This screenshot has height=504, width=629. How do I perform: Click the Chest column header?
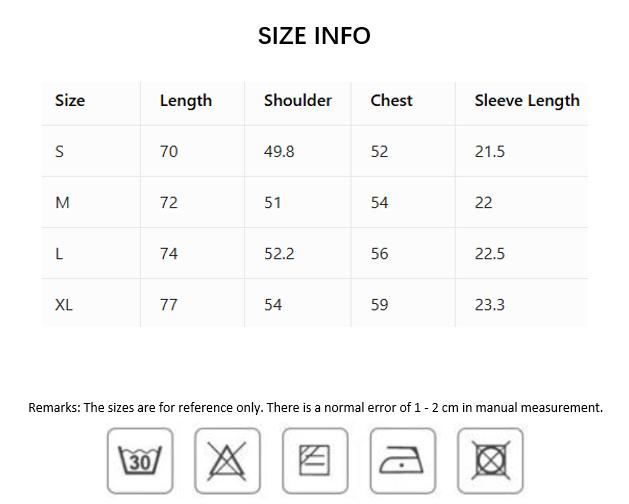(391, 100)
